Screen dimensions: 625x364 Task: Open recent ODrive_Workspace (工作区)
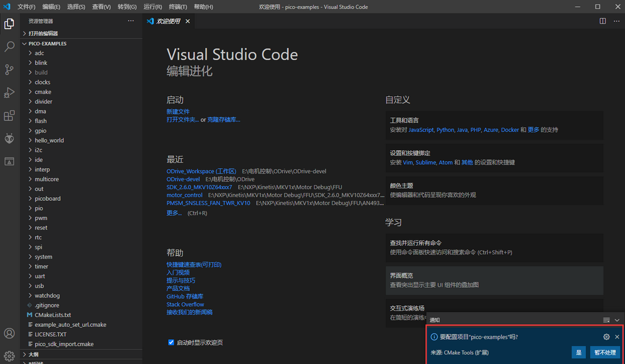[202, 171]
